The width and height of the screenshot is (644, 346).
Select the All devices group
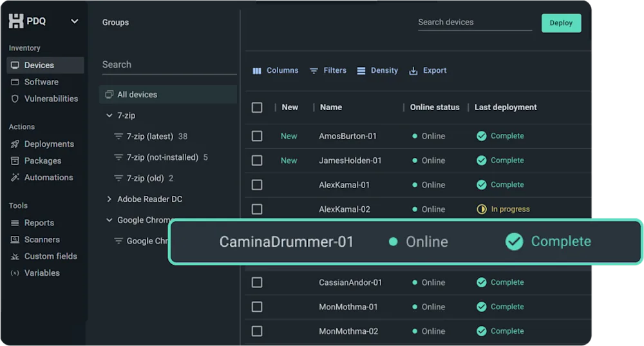168,95
